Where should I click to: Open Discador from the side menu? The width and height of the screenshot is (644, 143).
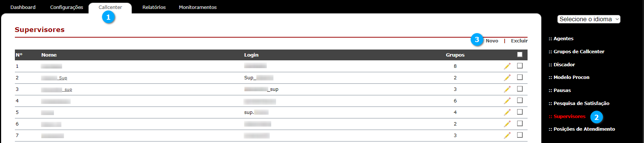coord(562,64)
